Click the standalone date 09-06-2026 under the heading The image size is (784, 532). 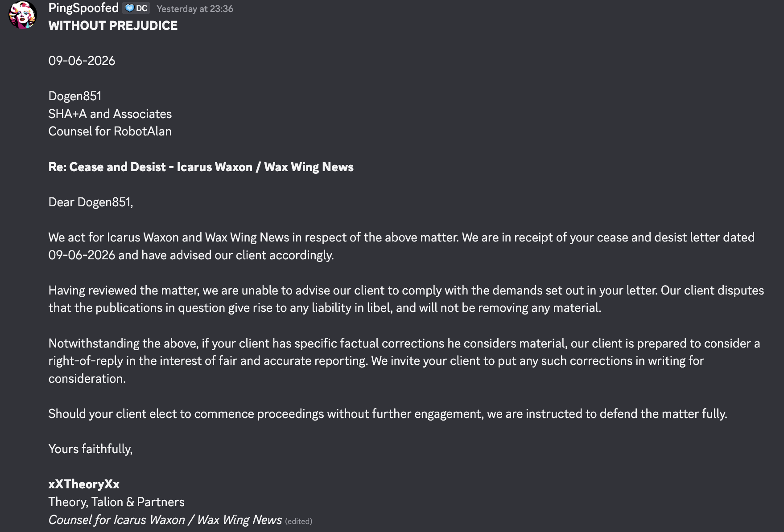(x=82, y=61)
